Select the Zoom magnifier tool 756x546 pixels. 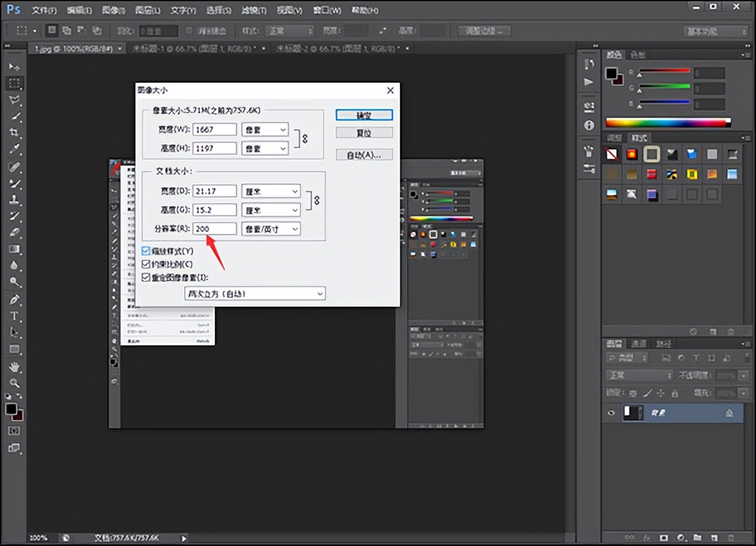tap(14, 383)
